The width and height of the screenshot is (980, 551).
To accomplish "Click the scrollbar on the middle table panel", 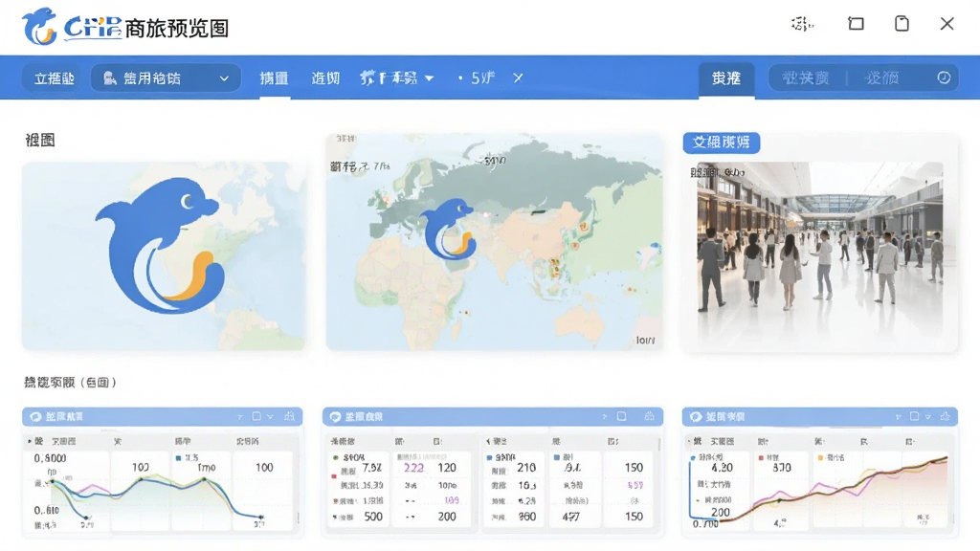I will pyautogui.click(x=658, y=444).
